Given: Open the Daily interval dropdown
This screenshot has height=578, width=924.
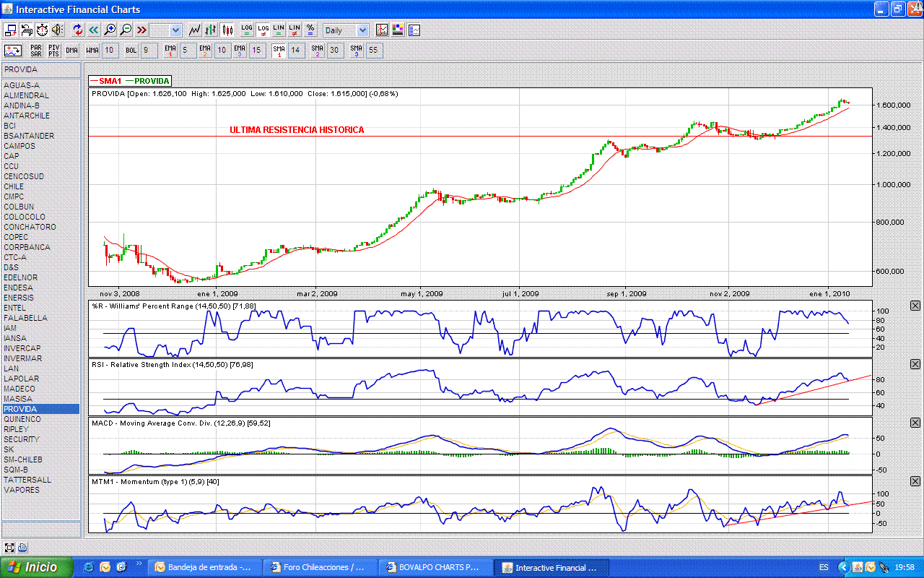Looking at the screenshot, I should point(346,30).
